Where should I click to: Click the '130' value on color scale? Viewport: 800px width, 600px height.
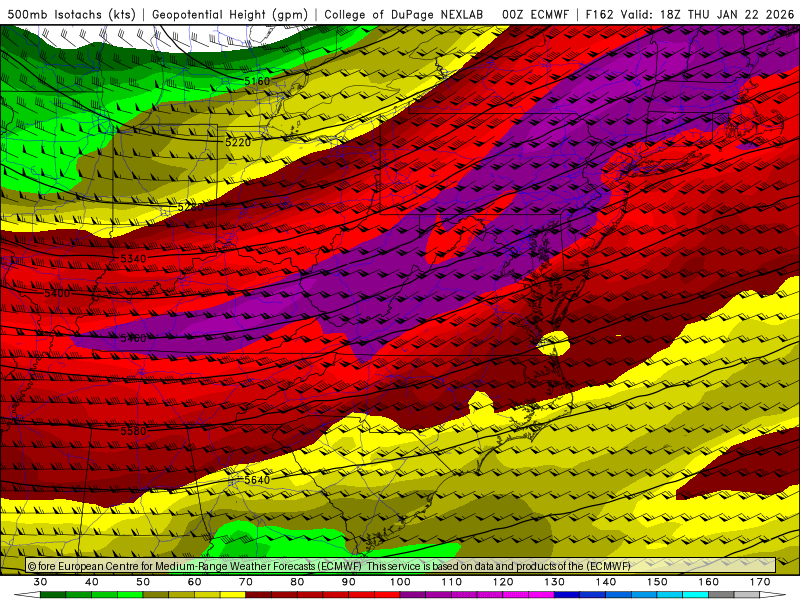555,582
